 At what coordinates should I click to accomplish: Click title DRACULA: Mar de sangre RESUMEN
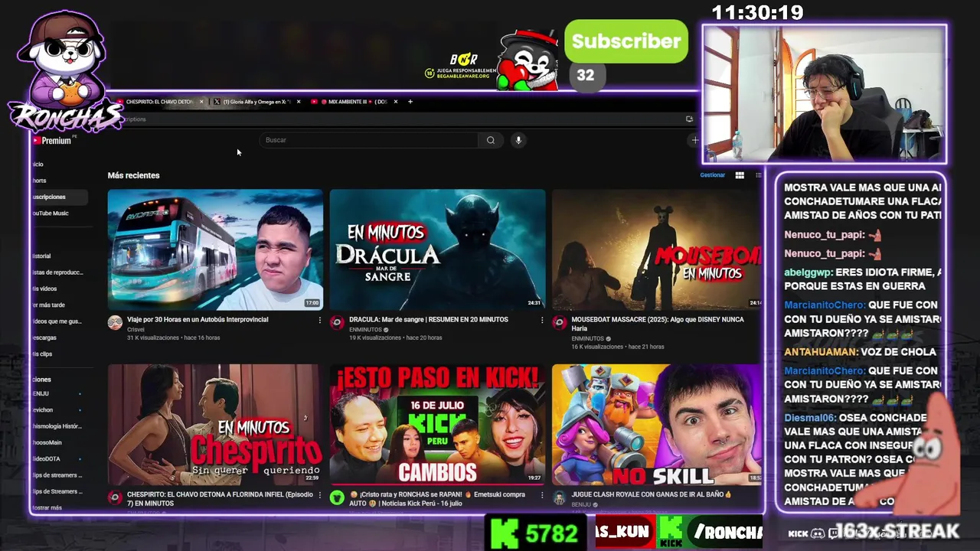(x=429, y=320)
